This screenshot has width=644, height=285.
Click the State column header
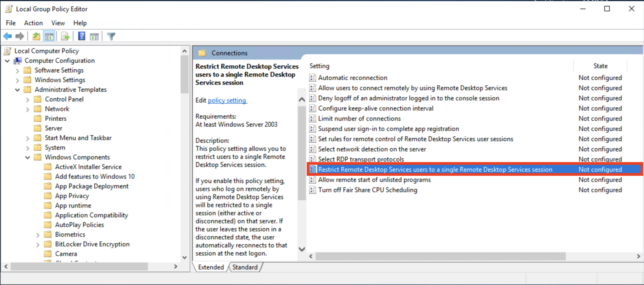[x=600, y=66]
